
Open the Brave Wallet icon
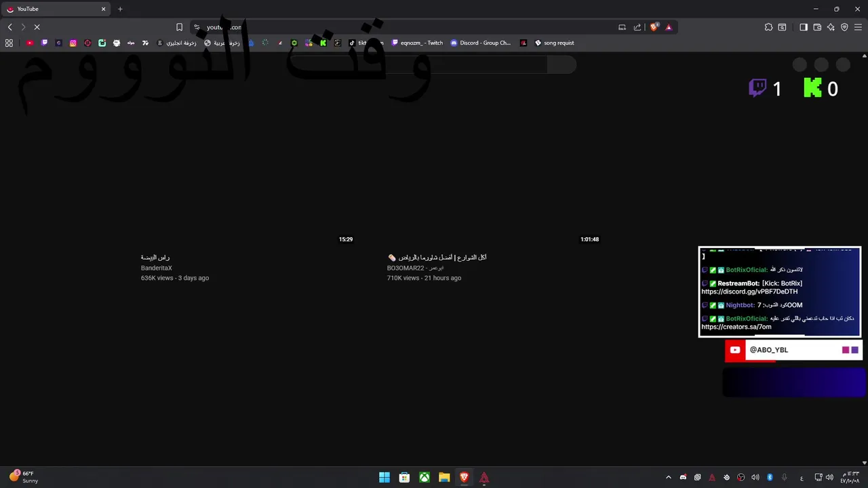[817, 27]
